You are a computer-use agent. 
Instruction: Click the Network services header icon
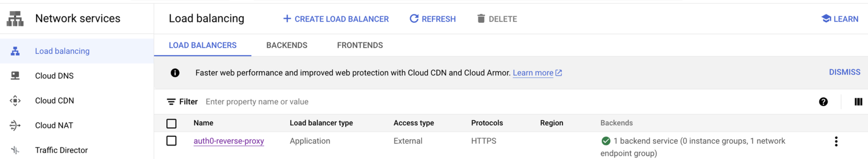(x=15, y=19)
